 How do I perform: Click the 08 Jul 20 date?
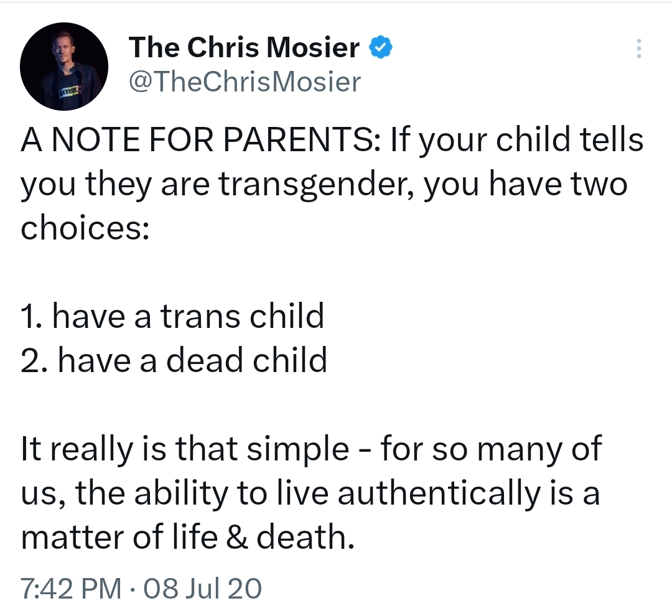click(202, 588)
